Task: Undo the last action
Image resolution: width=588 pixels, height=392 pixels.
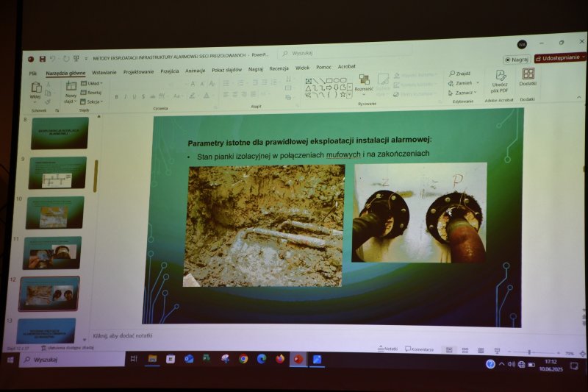Action: (53, 59)
